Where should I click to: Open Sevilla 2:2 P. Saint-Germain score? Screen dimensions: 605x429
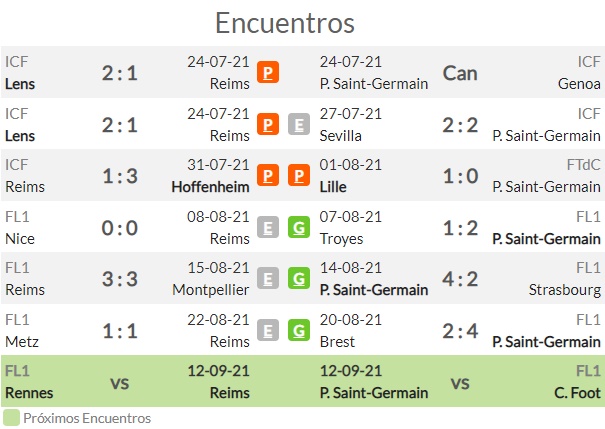(x=460, y=125)
